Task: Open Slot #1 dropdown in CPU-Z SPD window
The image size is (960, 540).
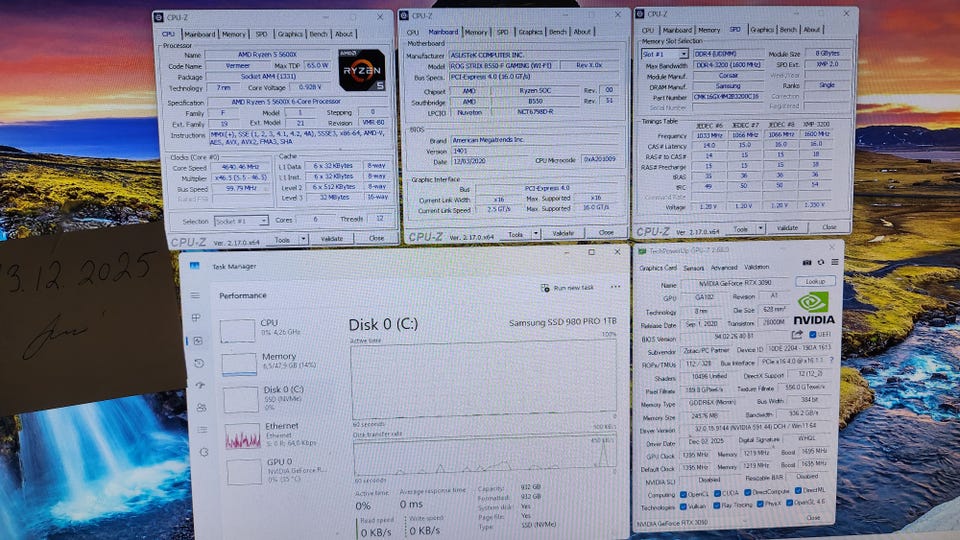Action: (x=664, y=54)
